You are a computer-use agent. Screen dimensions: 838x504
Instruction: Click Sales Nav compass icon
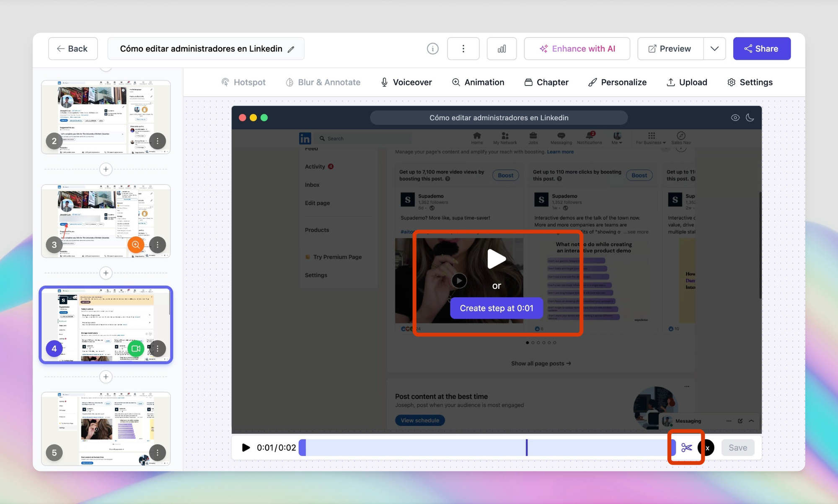pos(681,138)
